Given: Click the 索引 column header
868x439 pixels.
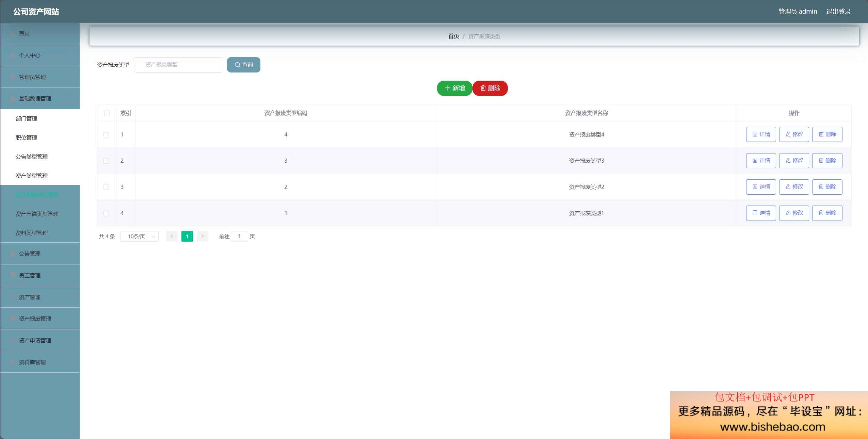Looking at the screenshot, I should 126,113.
